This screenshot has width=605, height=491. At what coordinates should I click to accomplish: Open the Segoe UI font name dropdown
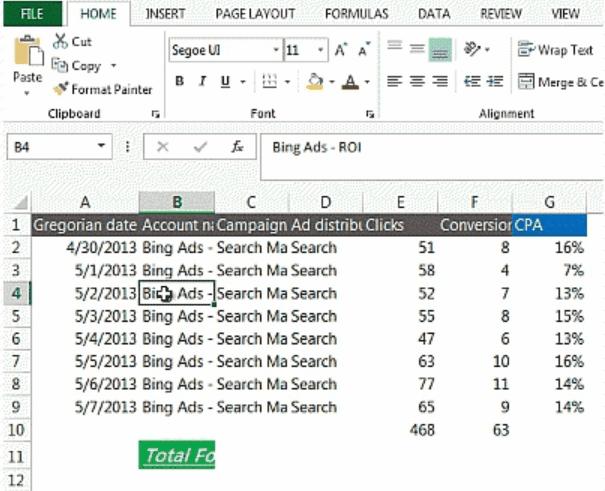click(276, 50)
